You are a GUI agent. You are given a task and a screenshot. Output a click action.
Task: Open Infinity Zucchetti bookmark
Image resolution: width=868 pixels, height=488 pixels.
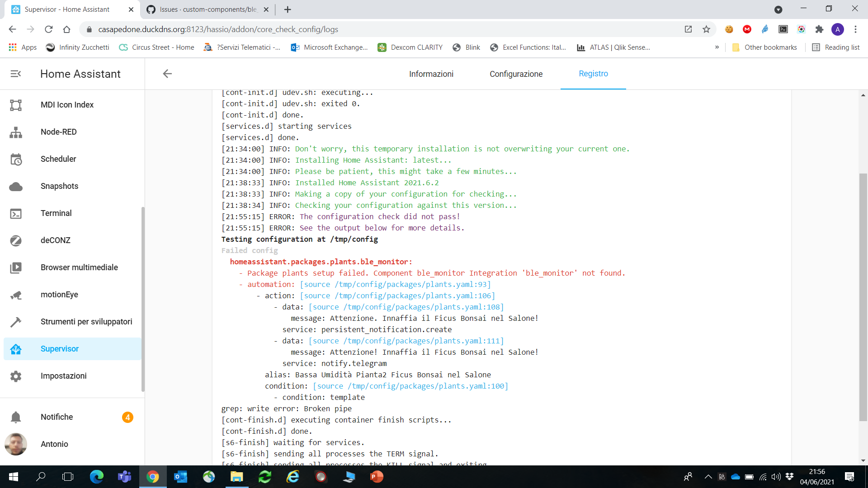78,47
